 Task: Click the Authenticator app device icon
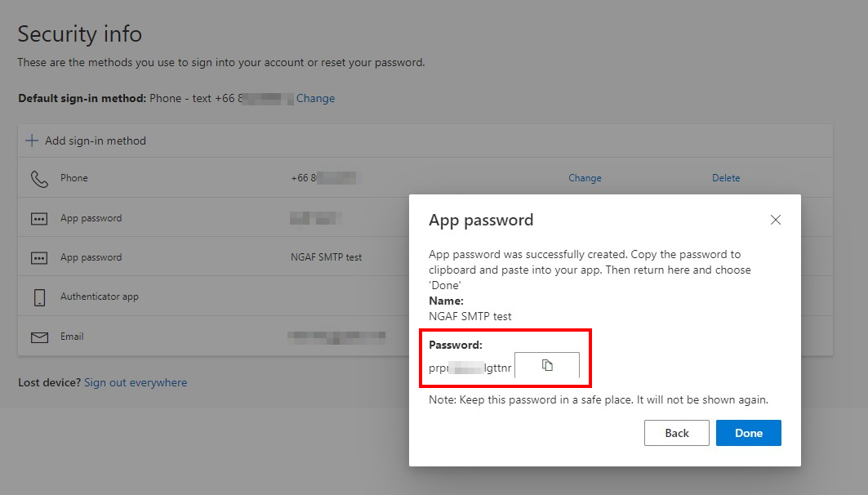[x=39, y=297]
